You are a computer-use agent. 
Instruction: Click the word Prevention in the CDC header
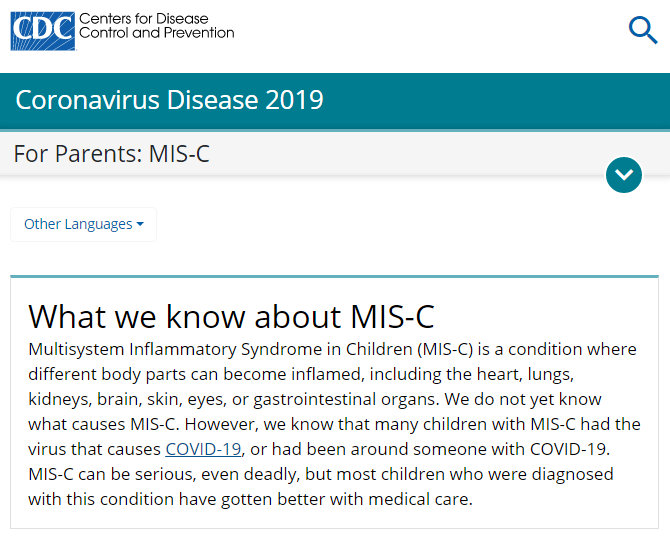(x=198, y=33)
